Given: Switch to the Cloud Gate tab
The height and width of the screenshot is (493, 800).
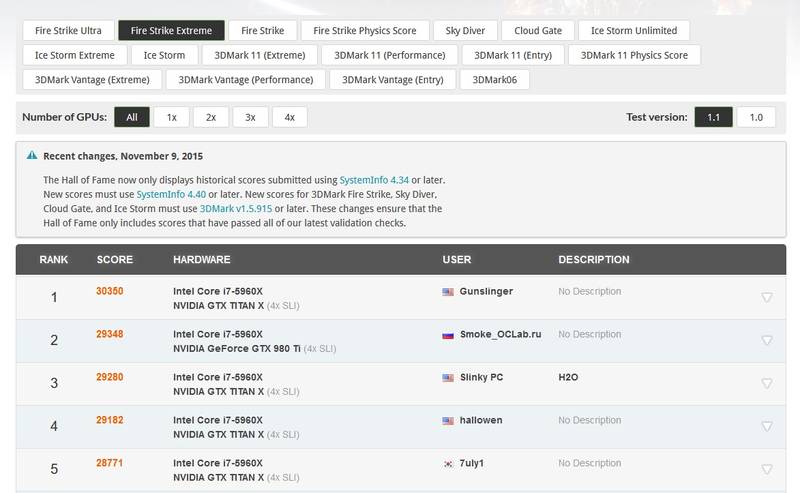Looking at the screenshot, I should click(x=538, y=31).
